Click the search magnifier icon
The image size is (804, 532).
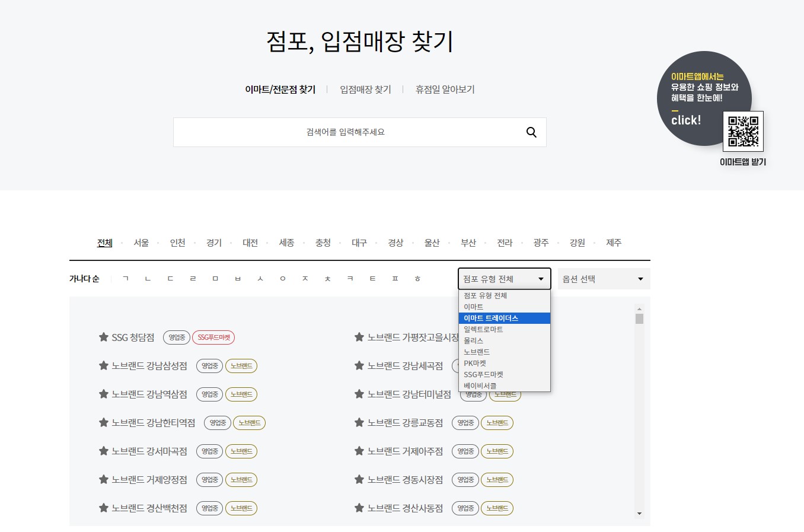[531, 132]
